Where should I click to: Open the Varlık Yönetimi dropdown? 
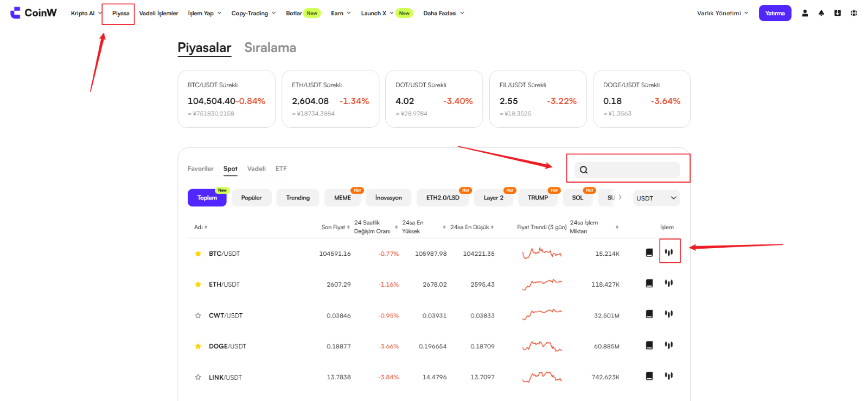coord(723,13)
